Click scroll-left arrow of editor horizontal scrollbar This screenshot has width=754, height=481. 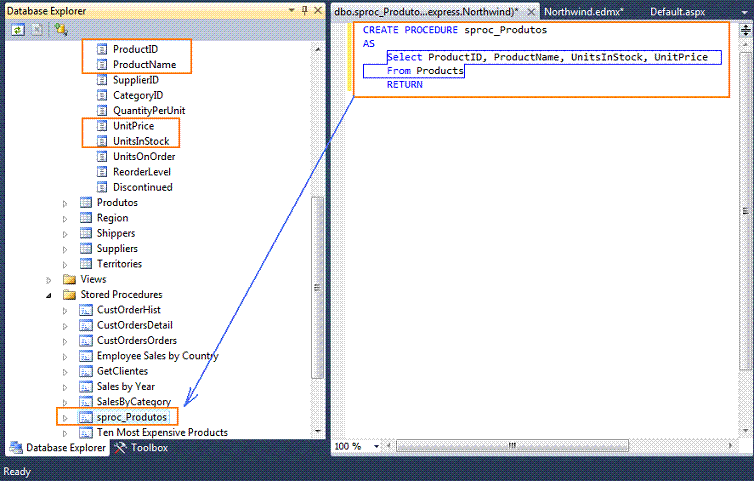click(389, 446)
